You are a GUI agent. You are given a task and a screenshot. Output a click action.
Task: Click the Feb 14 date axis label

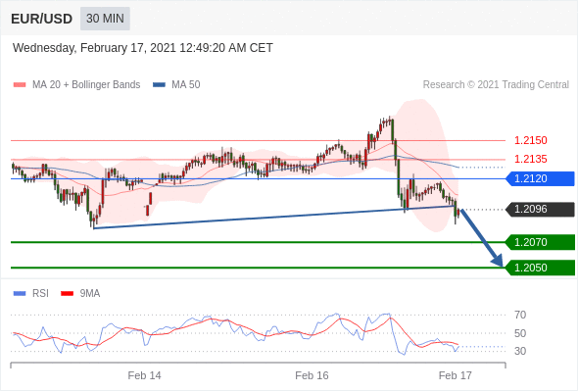(145, 375)
